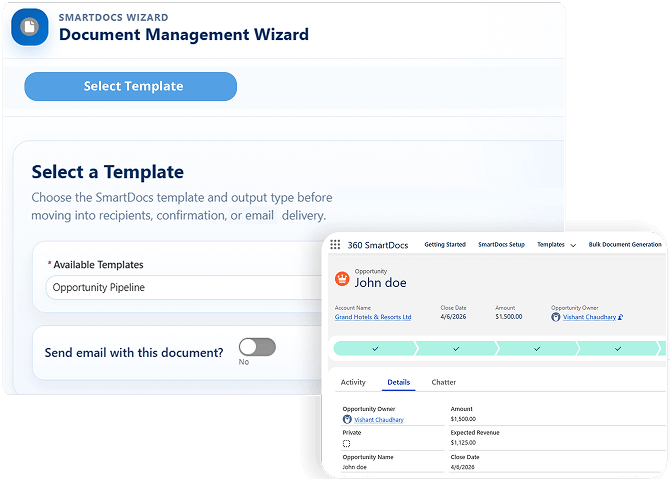Click the third completed stage in the path
The height and width of the screenshot is (479, 670).
tap(537, 349)
